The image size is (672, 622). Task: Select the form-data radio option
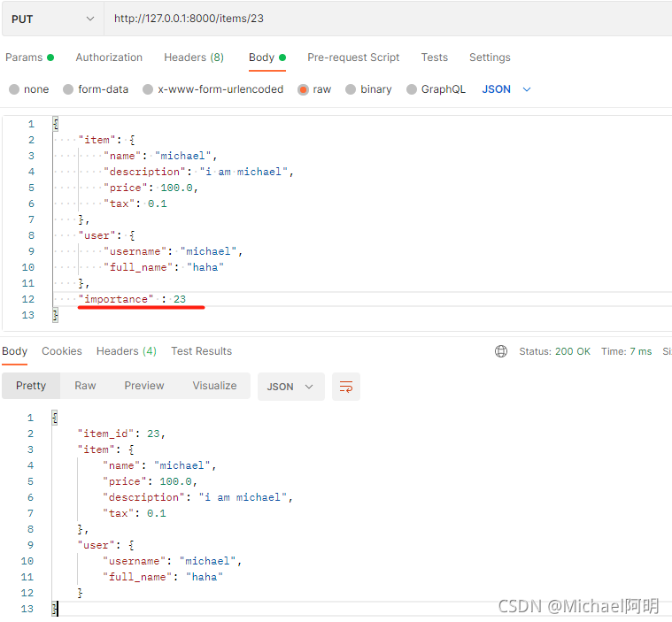[x=67, y=89]
